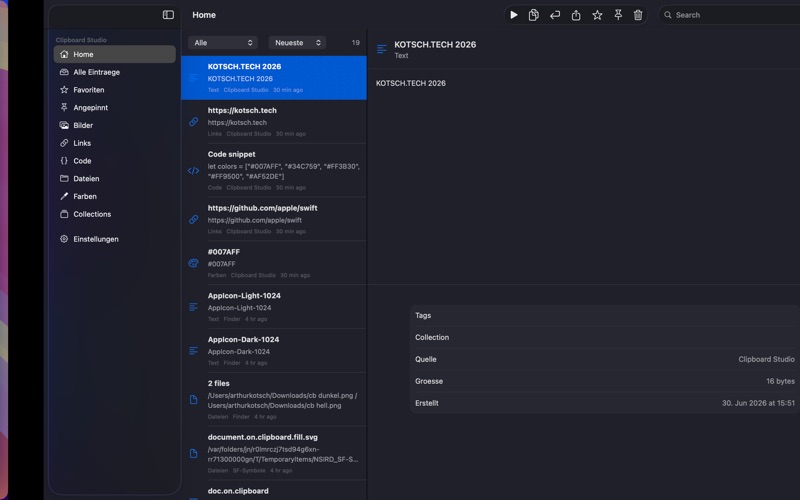This screenshot has width=800, height=500.
Task: Open the Alle filter dropdown
Action: [223, 43]
